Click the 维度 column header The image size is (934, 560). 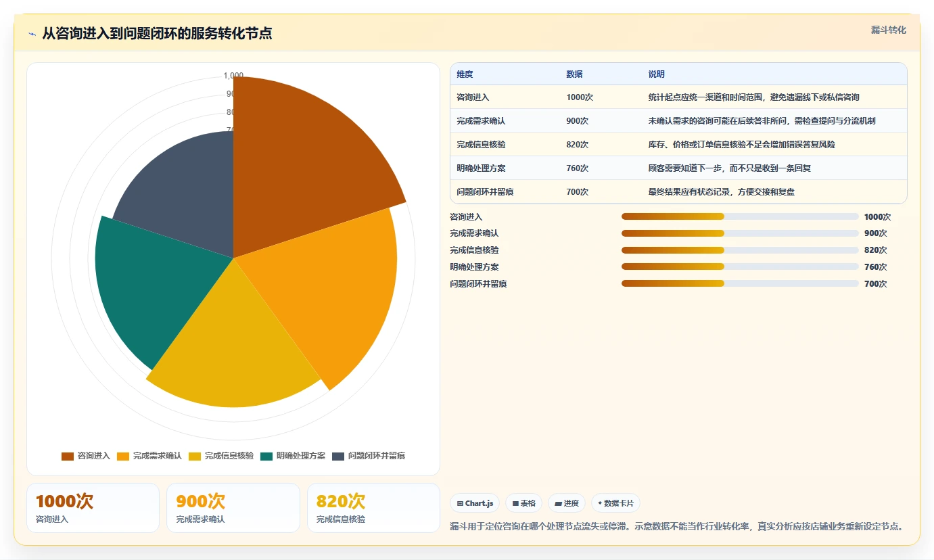[465, 74]
